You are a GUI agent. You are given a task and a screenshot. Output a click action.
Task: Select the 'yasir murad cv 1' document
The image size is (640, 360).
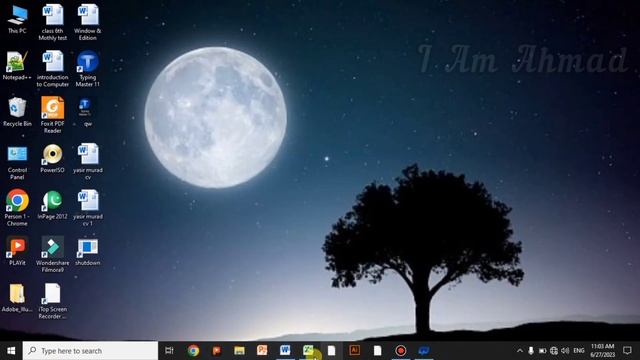pyautogui.click(x=88, y=208)
